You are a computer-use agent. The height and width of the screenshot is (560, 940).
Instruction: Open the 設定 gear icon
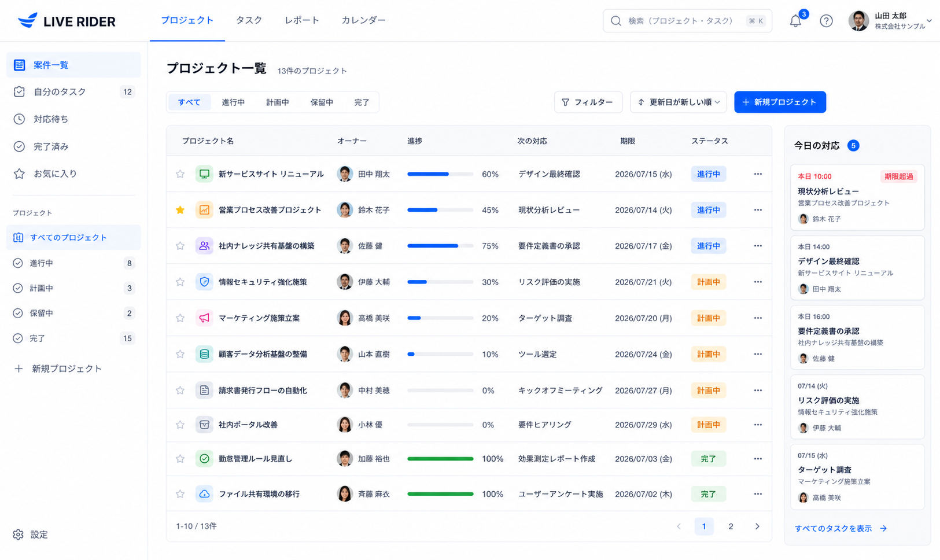(19, 535)
